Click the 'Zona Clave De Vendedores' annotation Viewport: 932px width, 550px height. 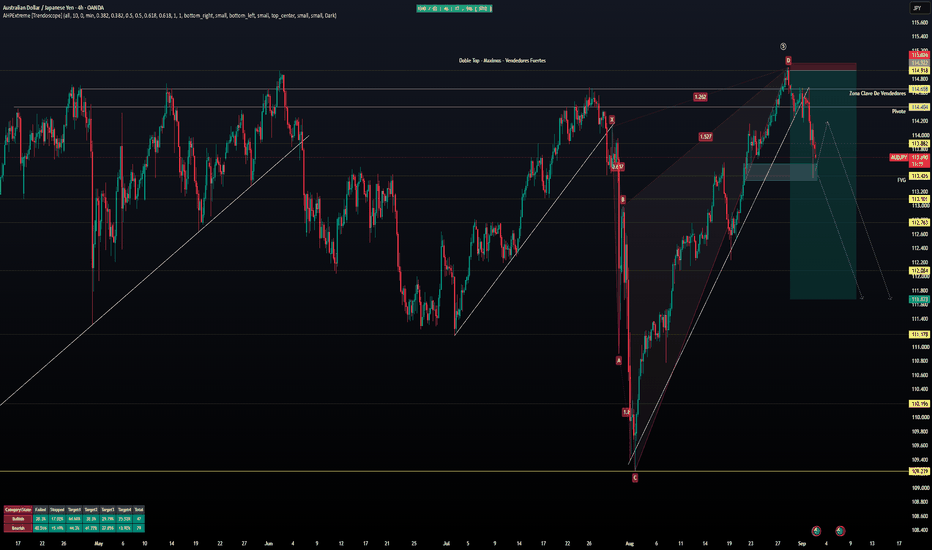coord(877,93)
